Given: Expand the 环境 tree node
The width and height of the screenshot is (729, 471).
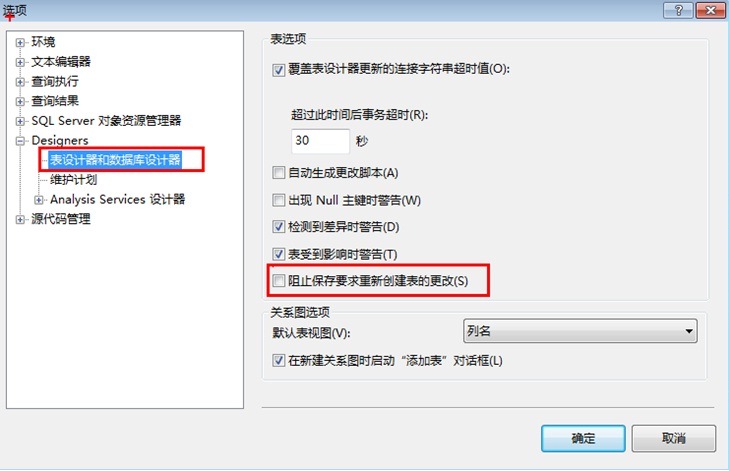Looking at the screenshot, I should click(20, 42).
